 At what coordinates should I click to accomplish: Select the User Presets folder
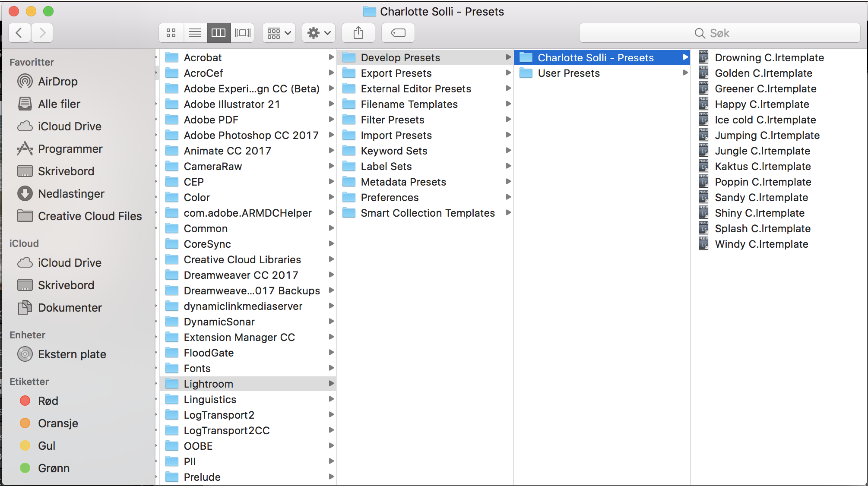(x=602, y=73)
